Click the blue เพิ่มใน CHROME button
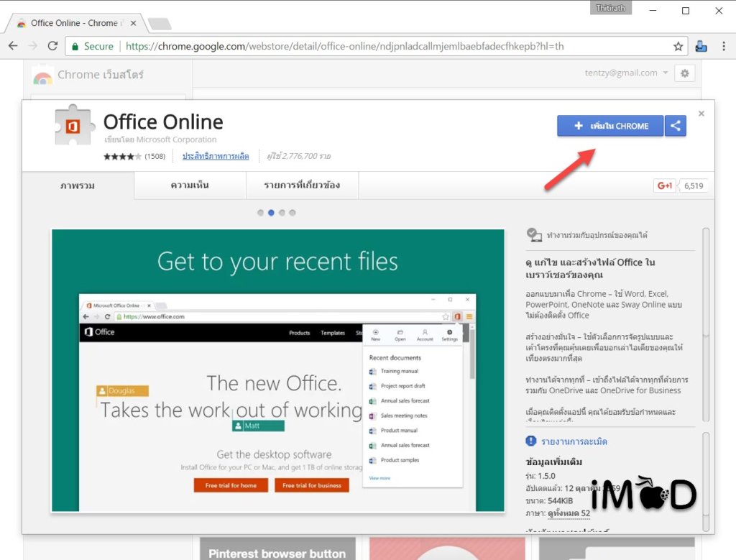 coord(609,126)
